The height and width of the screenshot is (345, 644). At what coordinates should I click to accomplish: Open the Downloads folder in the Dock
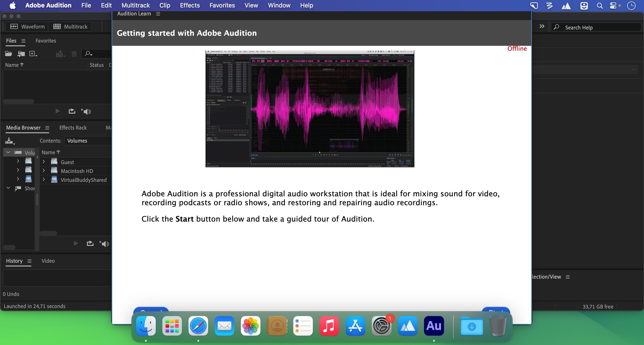pyautogui.click(x=472, y=326)
